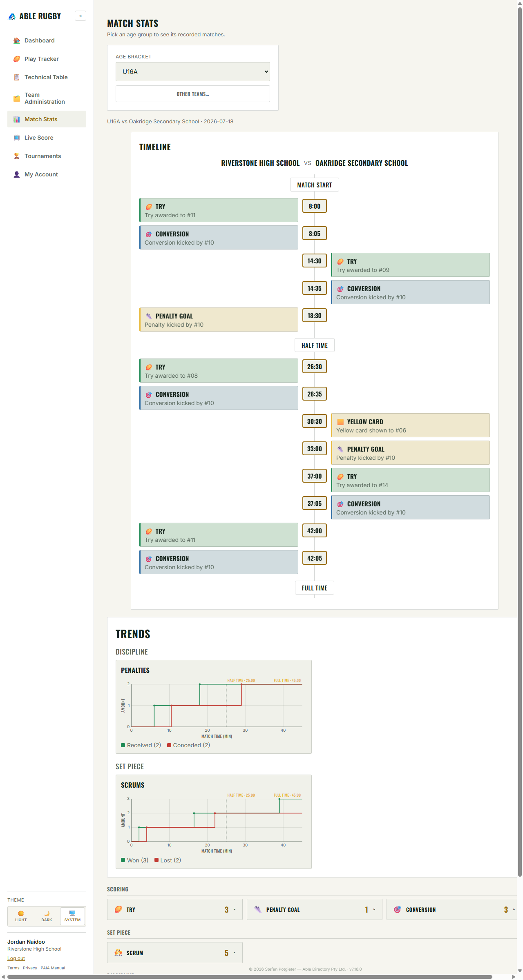
Task: Click the Other Teams button
Action: (x=193, y=94)
